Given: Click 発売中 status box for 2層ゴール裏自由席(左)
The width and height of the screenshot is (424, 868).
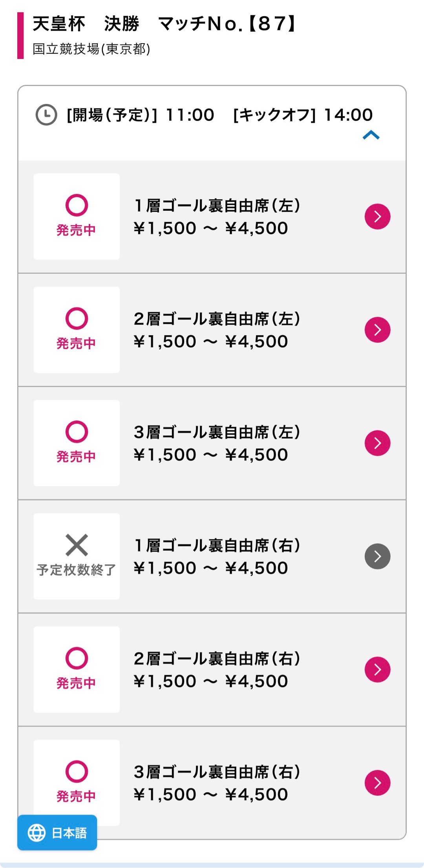Looking at the screenshot, I should click(77, 330).
